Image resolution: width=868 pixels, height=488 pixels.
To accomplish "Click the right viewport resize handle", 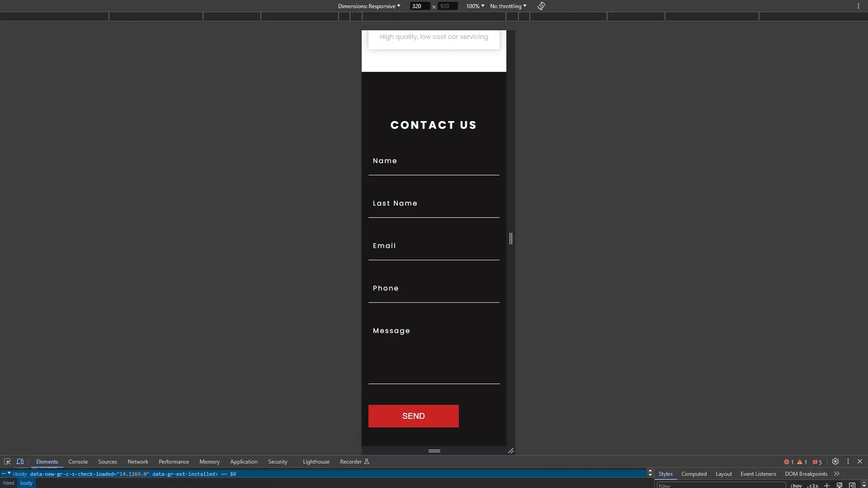I will 511,238.
